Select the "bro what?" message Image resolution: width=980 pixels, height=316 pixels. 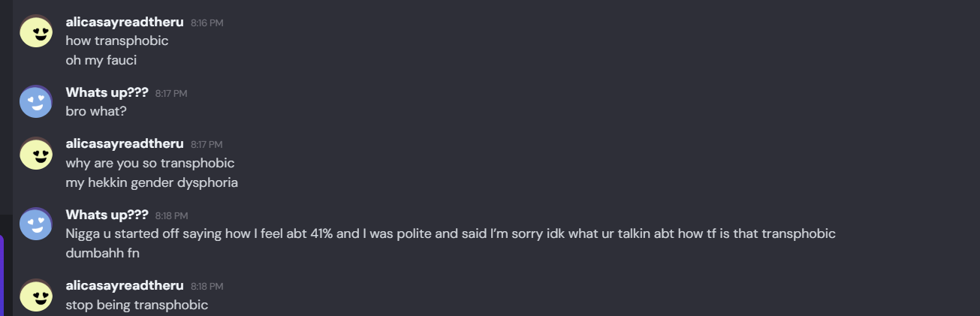click(x=96, y=111)
